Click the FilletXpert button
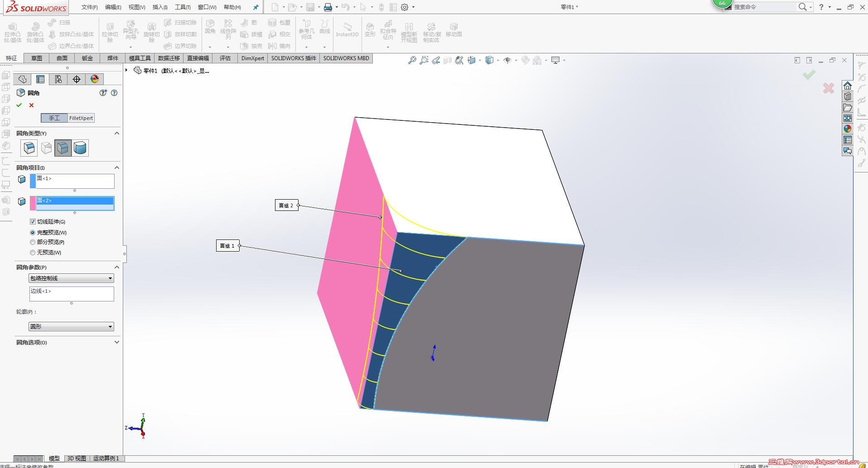The image size is (868, 468). [x=81, y=118]
